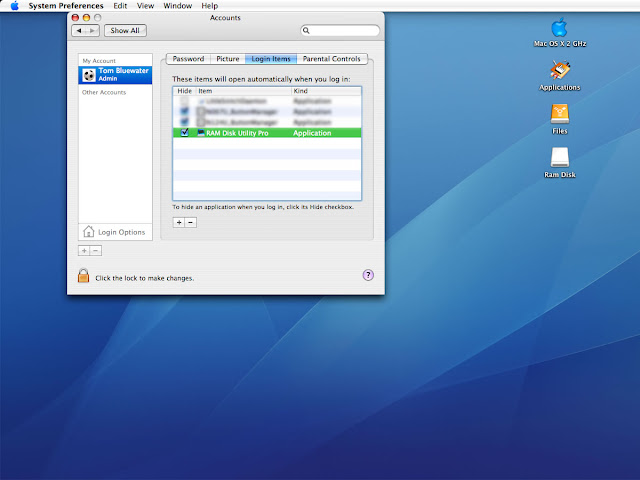Go back with the left arrow button
This screenshot has width=640, height=480.
pyautogui.click(x=79, y=31)
